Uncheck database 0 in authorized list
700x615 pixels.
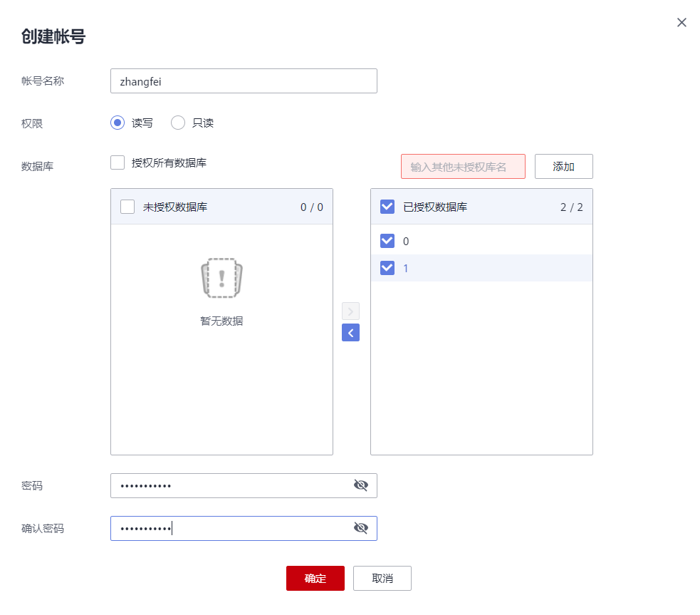coord(387,241)
